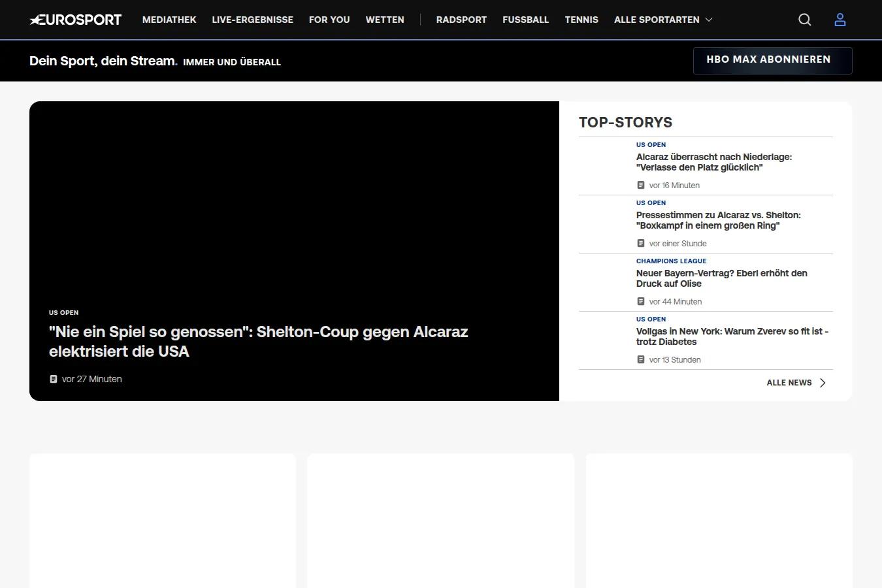Open the Wetten navigation item
Viewport: 882px width, 588px height.
pos(385,20)
